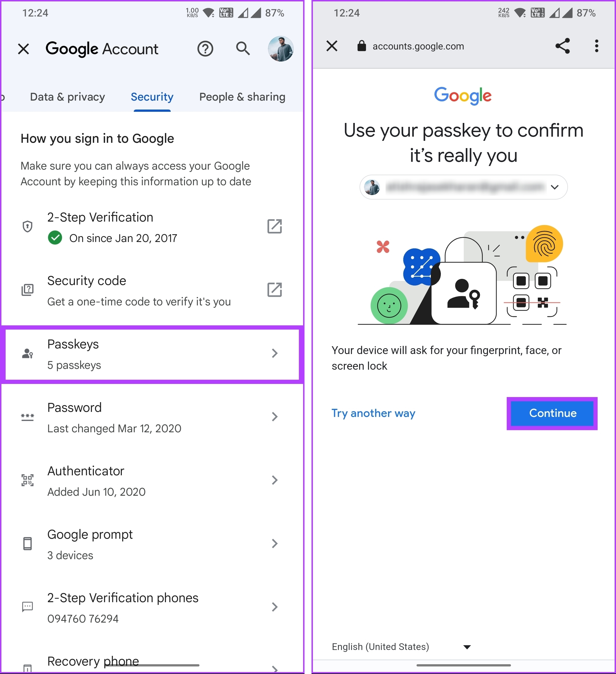Close the Google Account screen
The width and height of the screenshot is (616, 674).
[x=23, y=49]
